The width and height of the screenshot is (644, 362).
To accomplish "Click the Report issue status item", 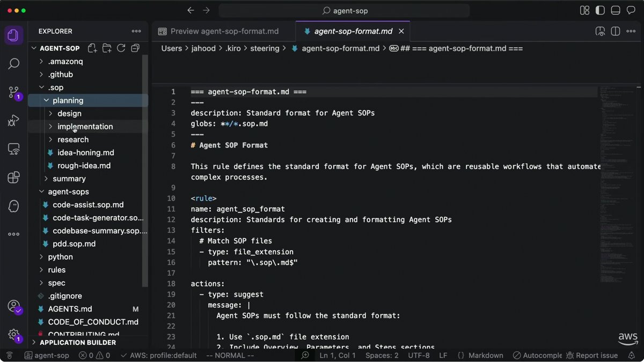I will pyautogui.click(x=592, y=355).
